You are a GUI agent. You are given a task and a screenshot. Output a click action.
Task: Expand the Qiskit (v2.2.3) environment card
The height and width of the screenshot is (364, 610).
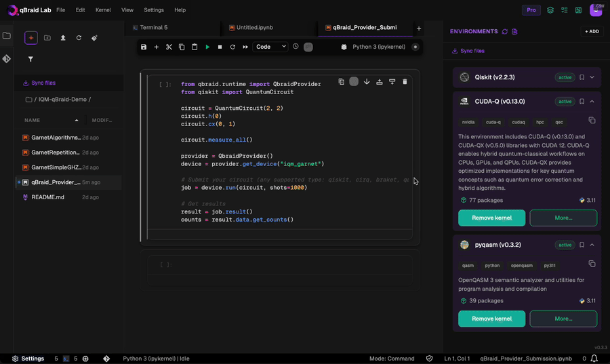tap(592, 77)
